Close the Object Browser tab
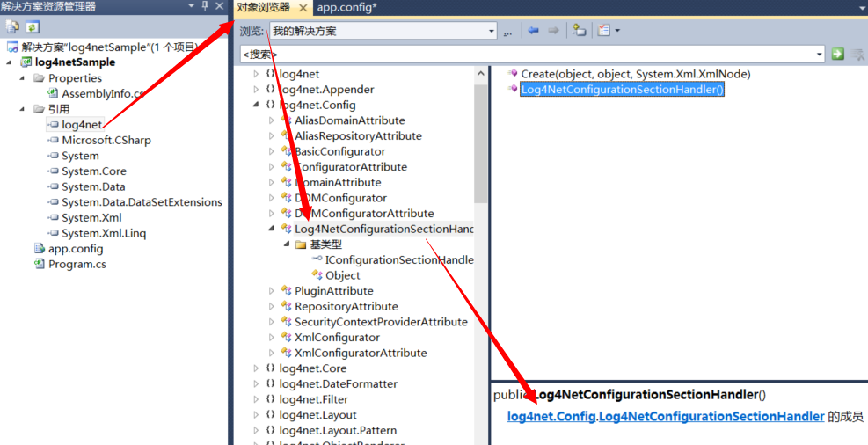868x445 pixels. click(x=303, y=8)
